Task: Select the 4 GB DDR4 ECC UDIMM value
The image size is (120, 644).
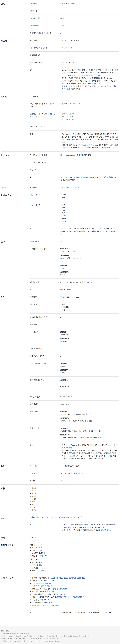Action: pyautogui.click(x=69, y=40)
